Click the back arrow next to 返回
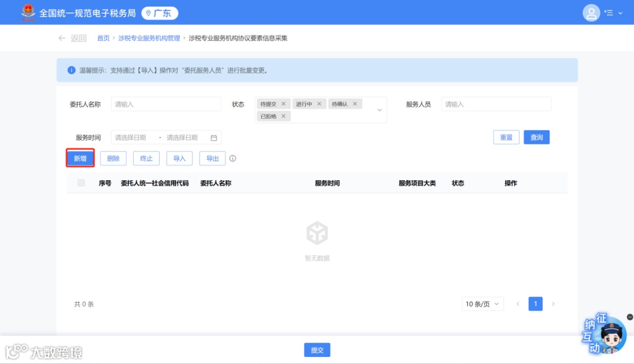The image size is (634, 364). click(x=62, y=38)
